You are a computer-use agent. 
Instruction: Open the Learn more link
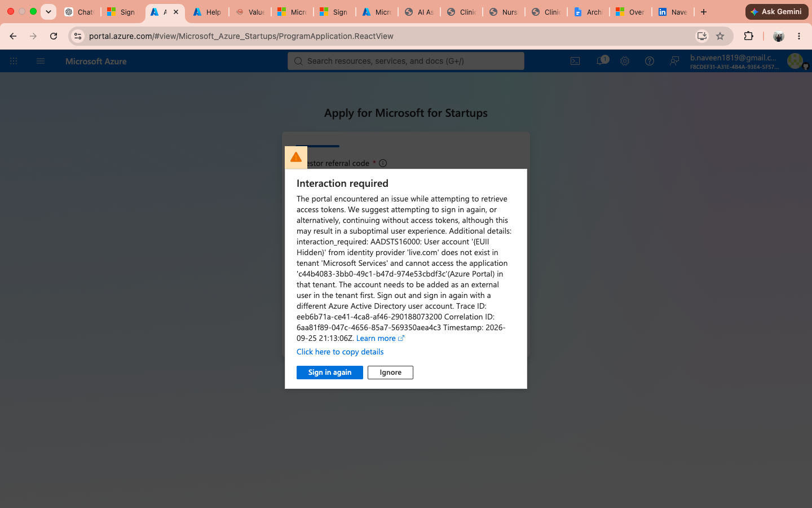coord(380,338)
